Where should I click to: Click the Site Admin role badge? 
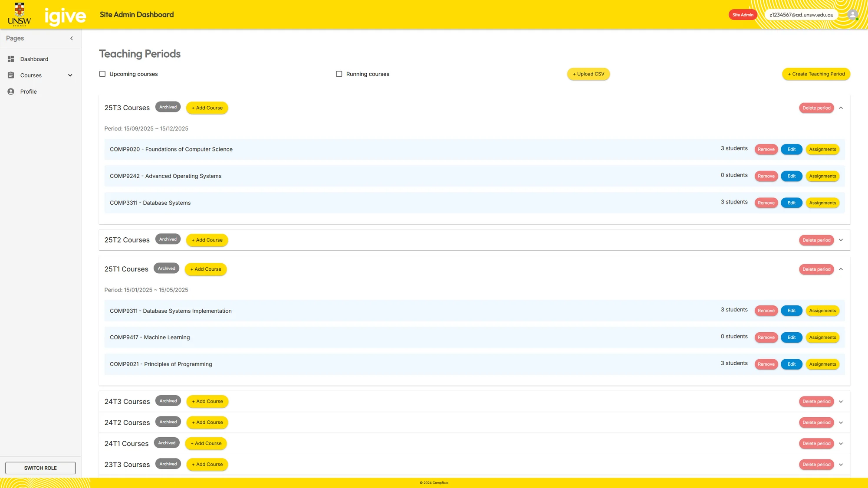pyautogui.click(x=743, y=15)
